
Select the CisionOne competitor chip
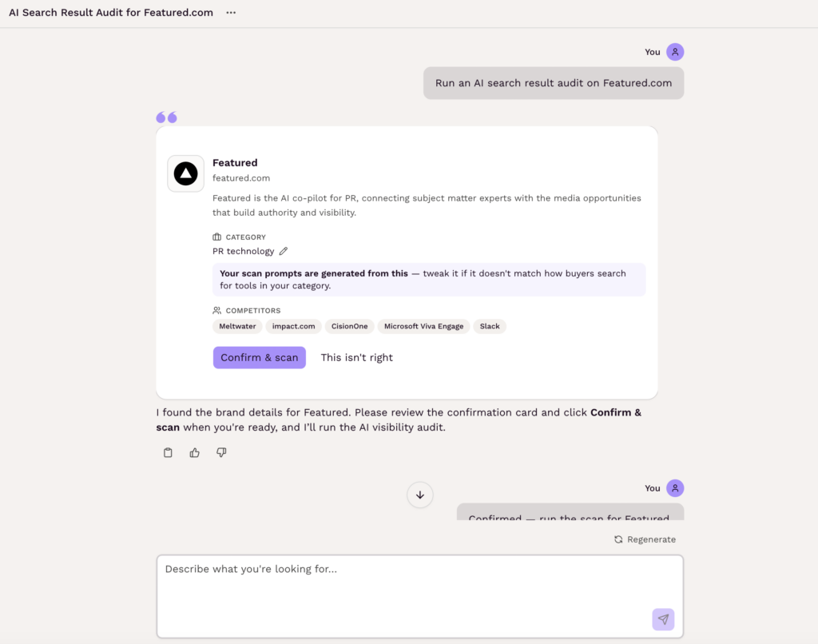click(x=350, y=326)
